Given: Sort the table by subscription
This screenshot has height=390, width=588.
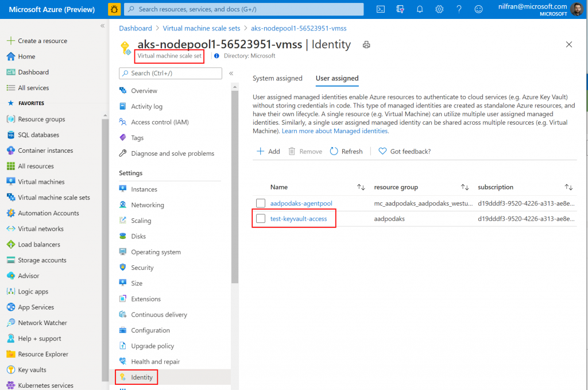Looking at the screenshot, I should coord(569,187).
